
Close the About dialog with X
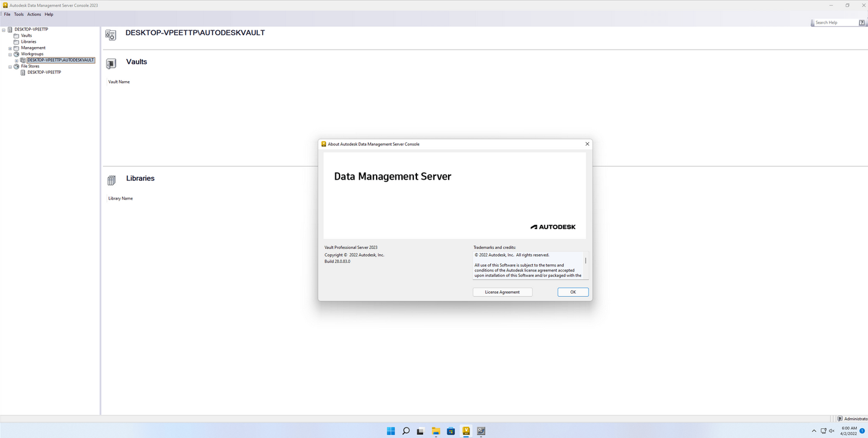[587, 144]
